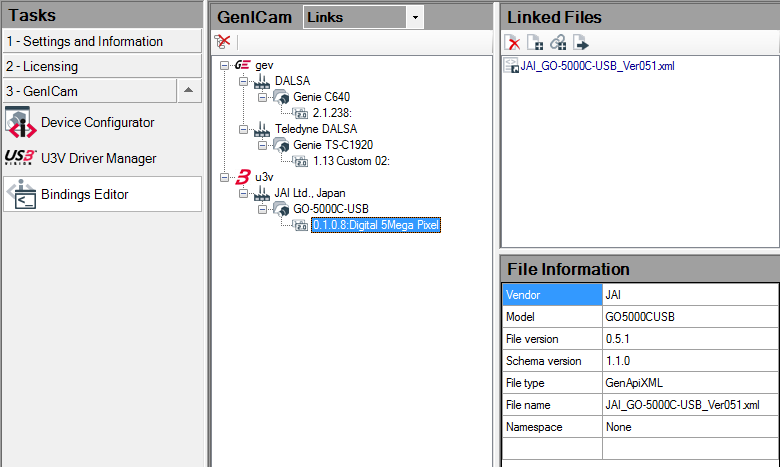
Task: Click the Namespace value None
Action: [618, 427]
